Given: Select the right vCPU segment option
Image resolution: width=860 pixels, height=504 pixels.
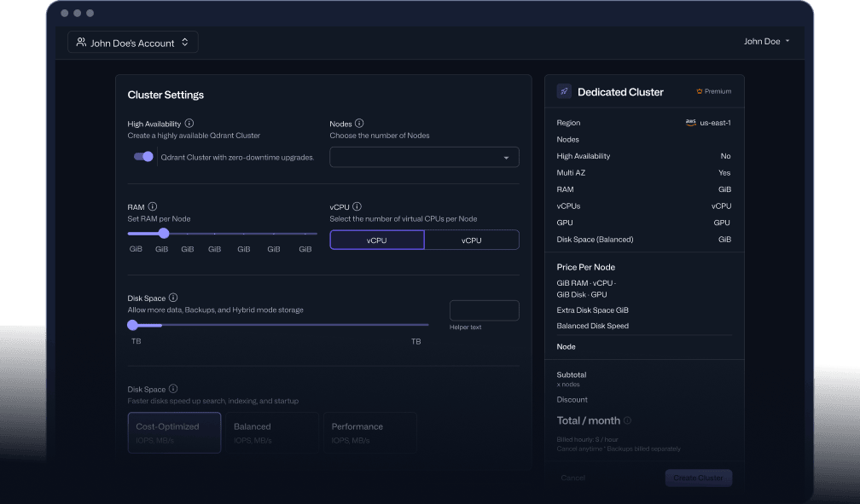Looking at the screenshot, I should point(472,240).
